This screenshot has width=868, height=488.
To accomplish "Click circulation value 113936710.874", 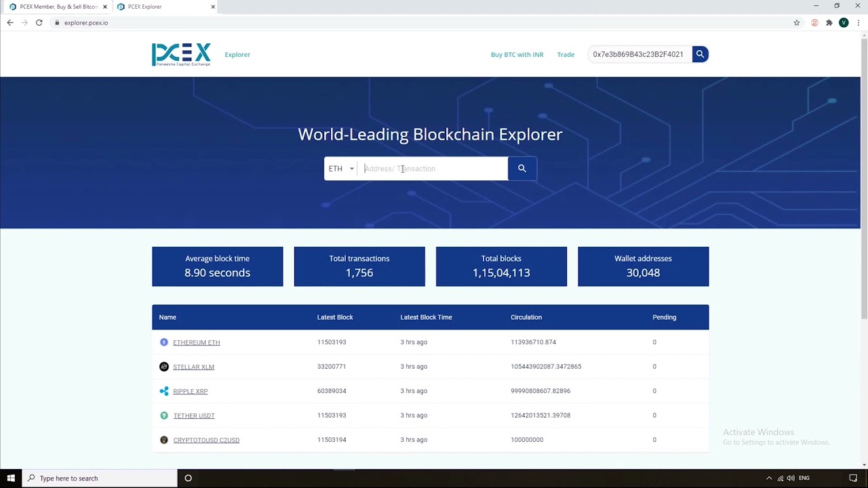I will click(x=533, y=342).
